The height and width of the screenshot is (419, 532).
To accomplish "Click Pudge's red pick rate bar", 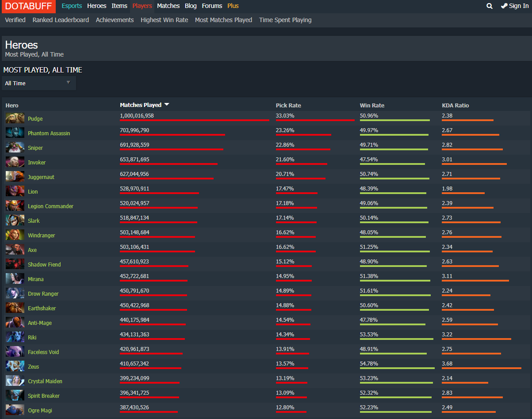I will coord(315,120).
